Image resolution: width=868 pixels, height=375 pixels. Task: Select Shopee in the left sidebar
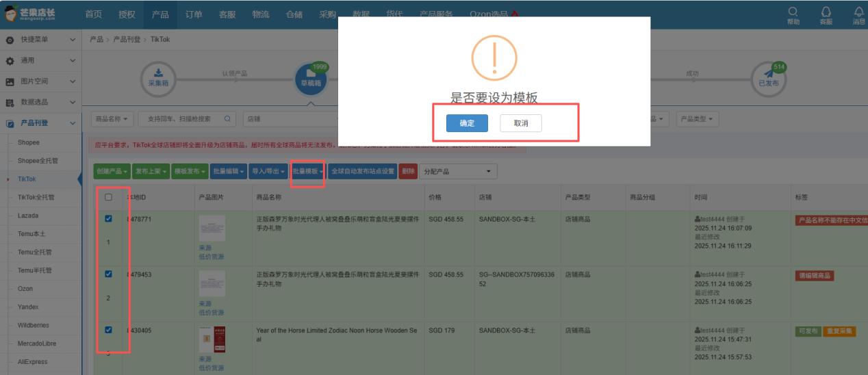point(29,142)
